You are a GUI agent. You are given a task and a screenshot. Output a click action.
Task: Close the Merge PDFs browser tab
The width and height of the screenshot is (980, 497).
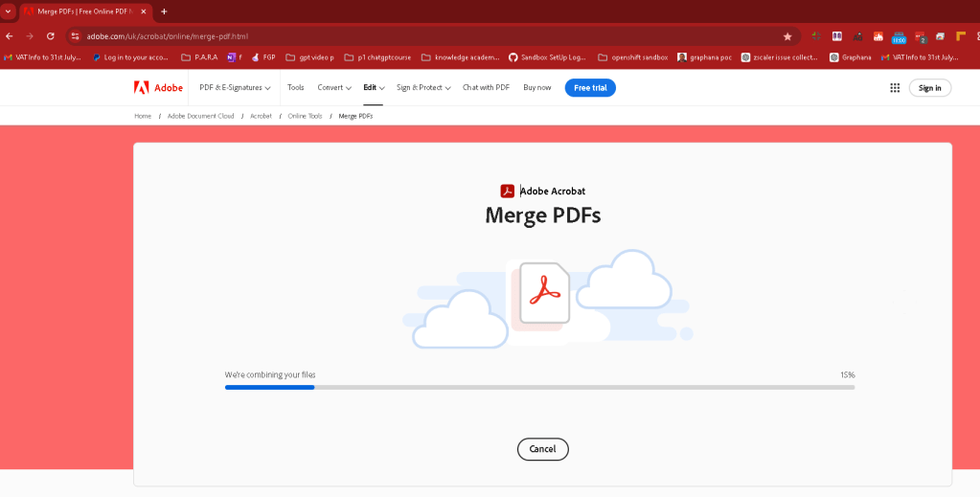tap(143, 11)
